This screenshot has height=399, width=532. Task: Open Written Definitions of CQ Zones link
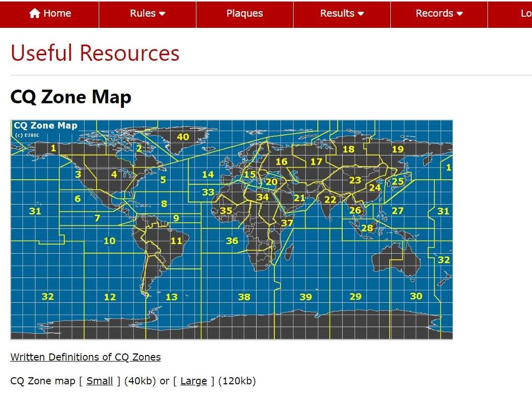[x=85, y=357]
